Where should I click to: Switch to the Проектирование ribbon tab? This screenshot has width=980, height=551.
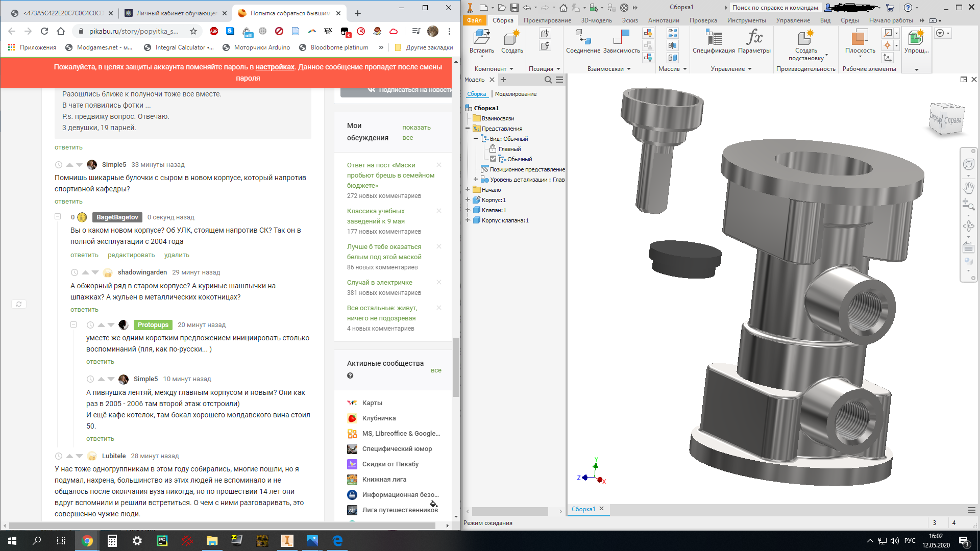(547, 20)
